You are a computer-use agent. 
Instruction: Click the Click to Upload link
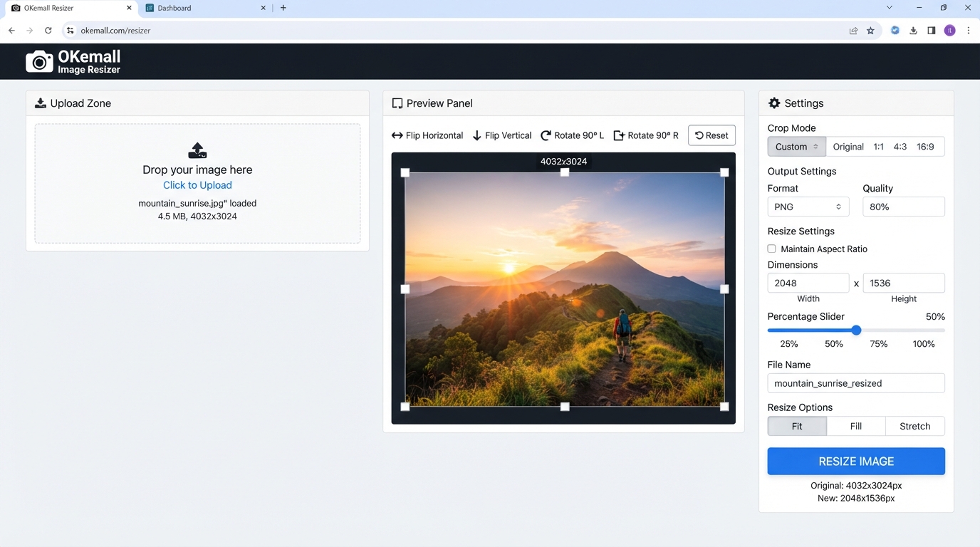pyautogui.click(x=197, y=185)
